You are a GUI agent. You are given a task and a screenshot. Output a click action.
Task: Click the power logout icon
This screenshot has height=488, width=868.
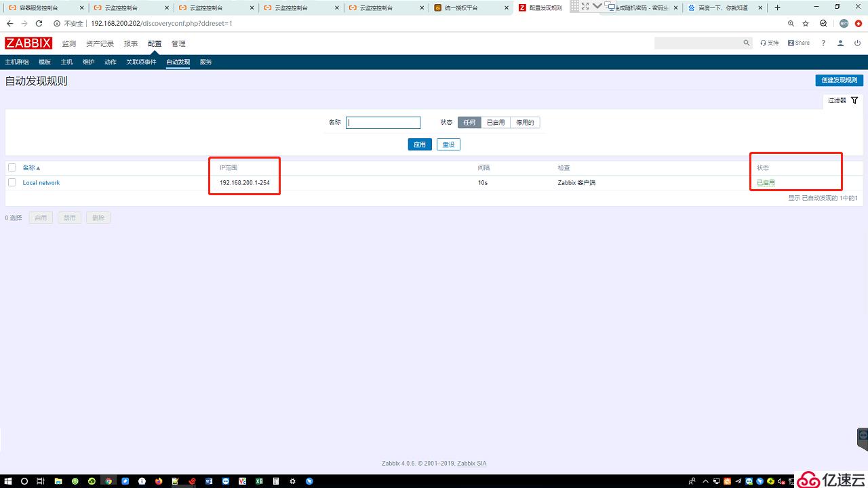pos(858,43)
